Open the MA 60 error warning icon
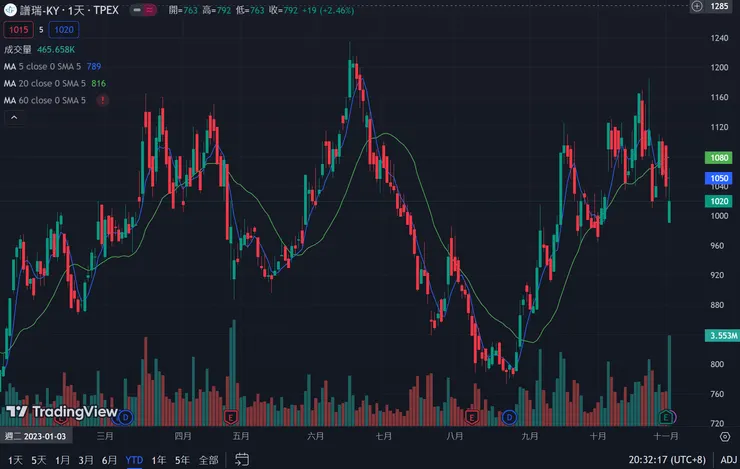This screenshot has width=740, height=469. point(102,100)
